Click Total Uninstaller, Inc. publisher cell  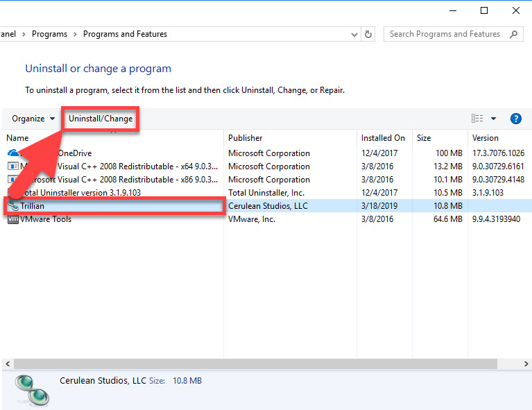point(266,193)
